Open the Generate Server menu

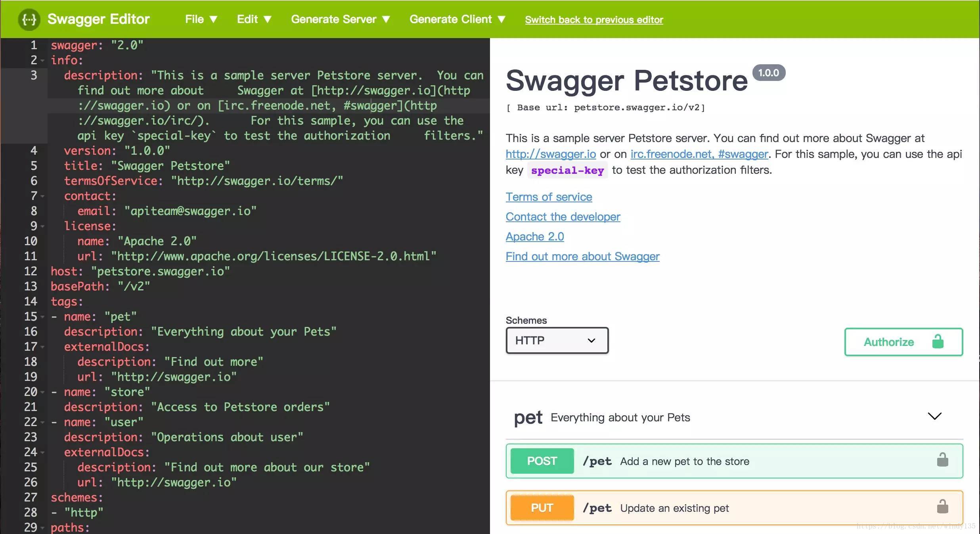pyautogui.click(x=340, y=19)
